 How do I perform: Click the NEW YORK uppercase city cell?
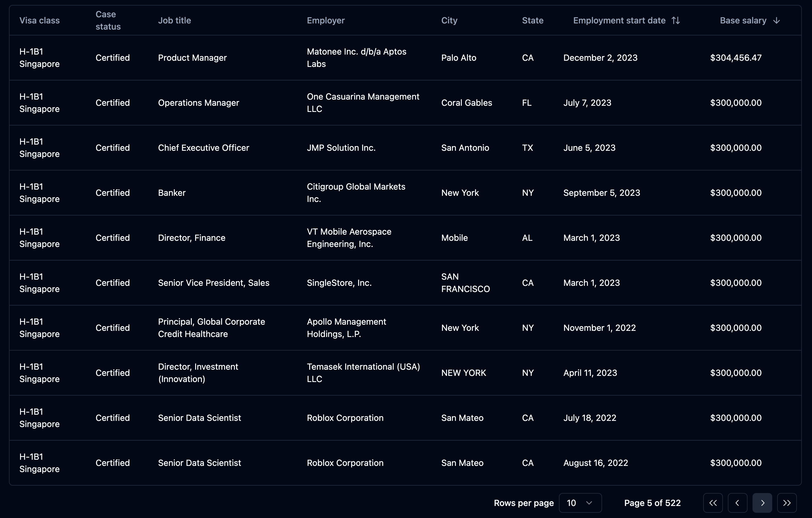[x=464, y=373]
